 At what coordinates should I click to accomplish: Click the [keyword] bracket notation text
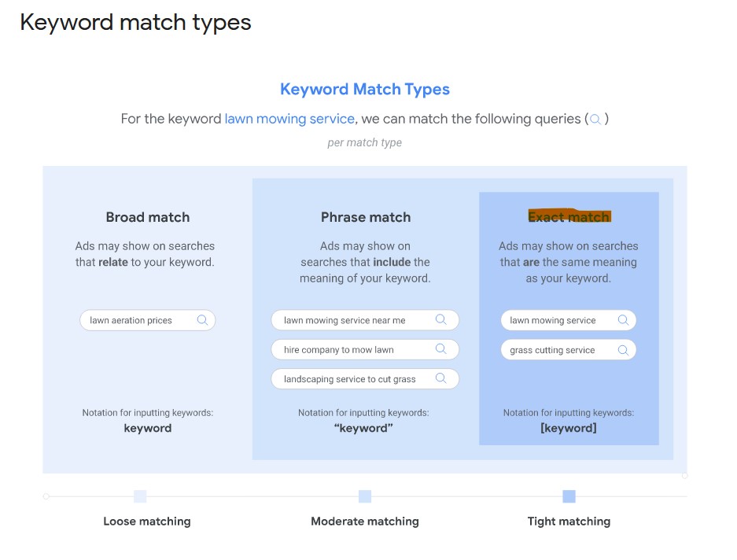coord(568,429)
